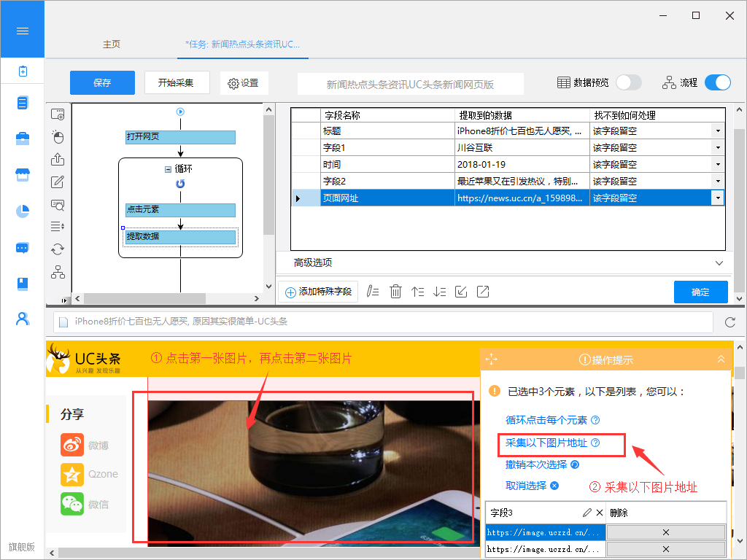Open dropdown for 标题 row's 该字段留空
Viewport: 747px width, 560px height.
718,131
